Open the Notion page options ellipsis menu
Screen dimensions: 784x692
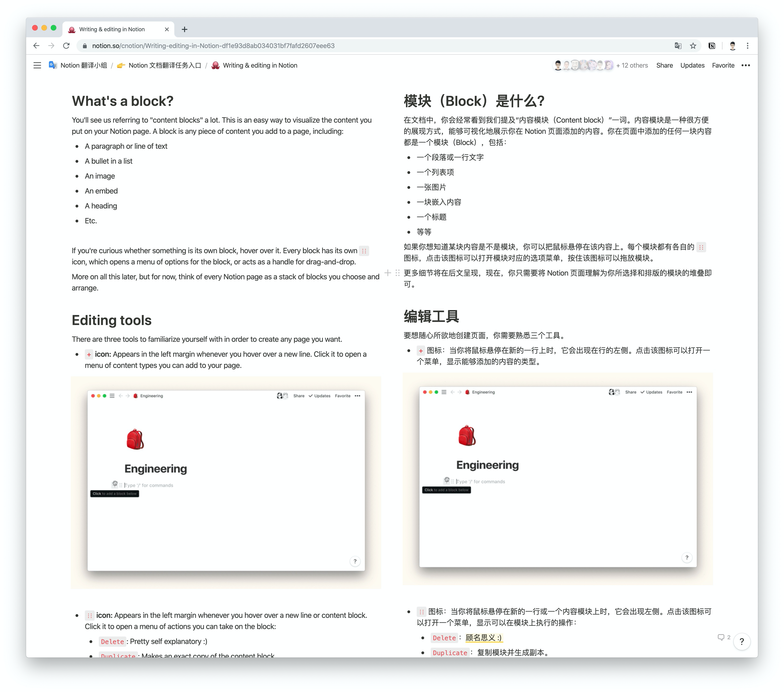tap(745, 65)
